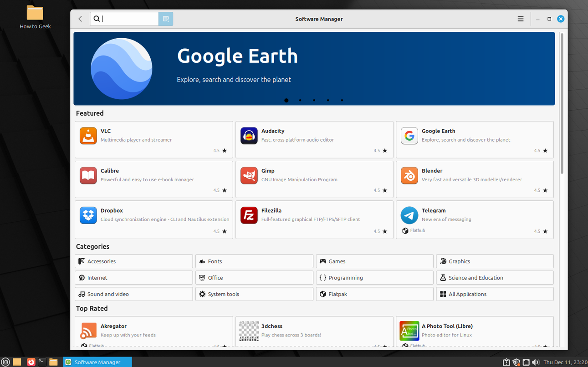Screen dimensions: 588x367
Task: Select the second banner slide dot
Action: coord(300,100)
